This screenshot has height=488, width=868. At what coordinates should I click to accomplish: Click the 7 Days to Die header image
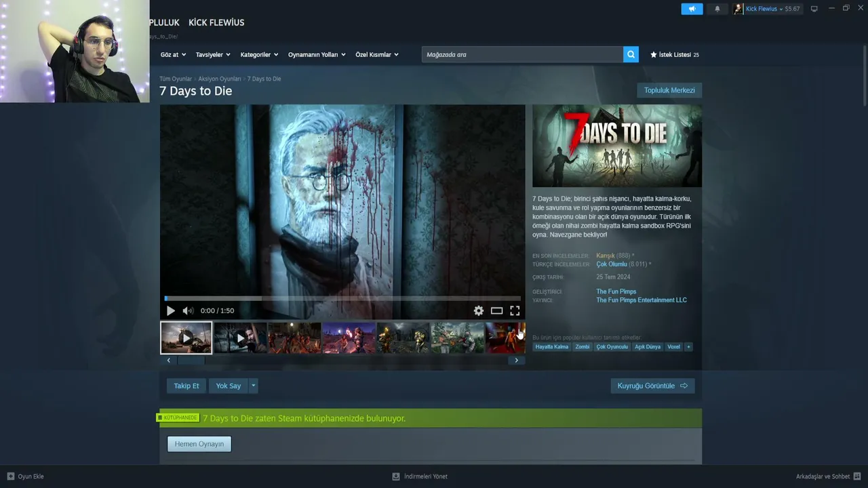[x=617, y=146]
